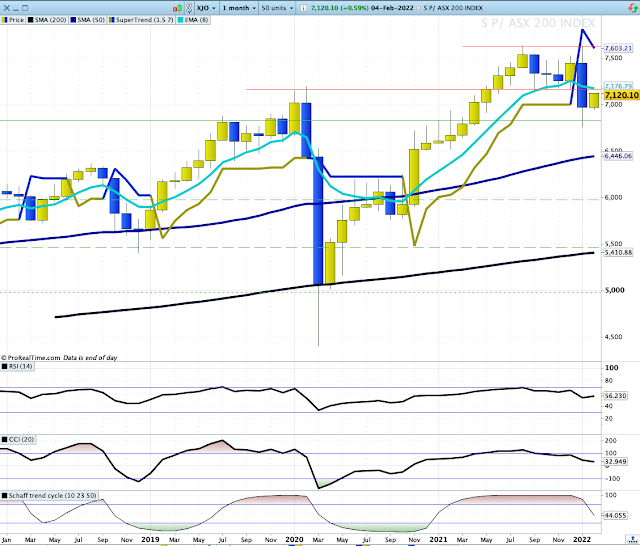The width and height of the screenshot is (640, 546).
Task: Click the blue January 2022 candlestick
Action: pyautogui.click(x=582, y=85)
